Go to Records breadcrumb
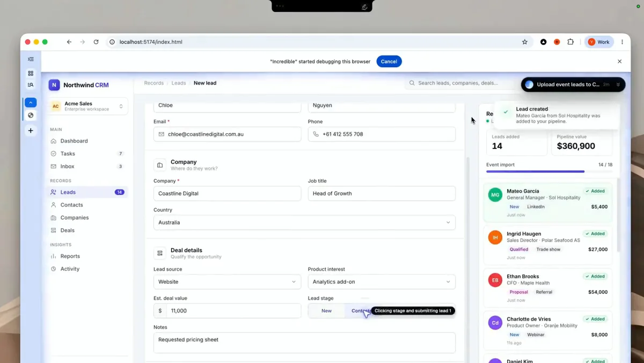Viewport: 644px width, 363px height. point(153,83)
